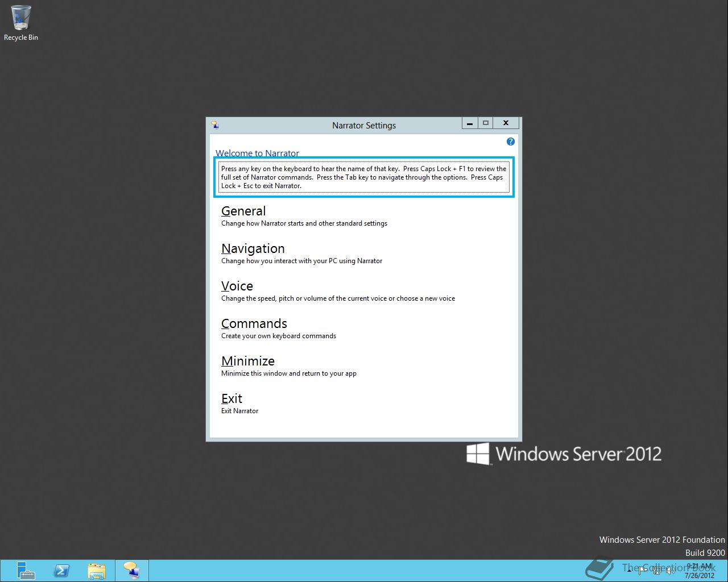Launch Server Manager from the taskbar
Viewport: 728px width, 582px height.
click(x=26, y=571)
